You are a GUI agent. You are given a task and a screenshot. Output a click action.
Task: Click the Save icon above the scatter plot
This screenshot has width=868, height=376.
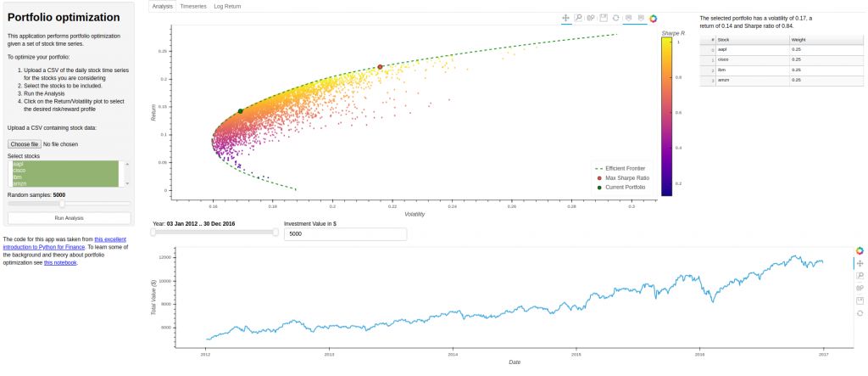[x=603, y=18]
